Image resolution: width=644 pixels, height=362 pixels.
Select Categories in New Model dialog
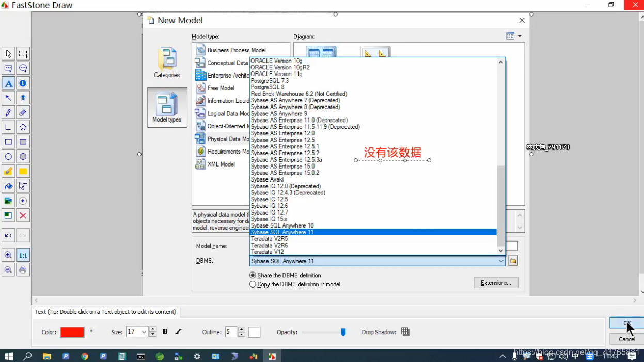[167, 63]
